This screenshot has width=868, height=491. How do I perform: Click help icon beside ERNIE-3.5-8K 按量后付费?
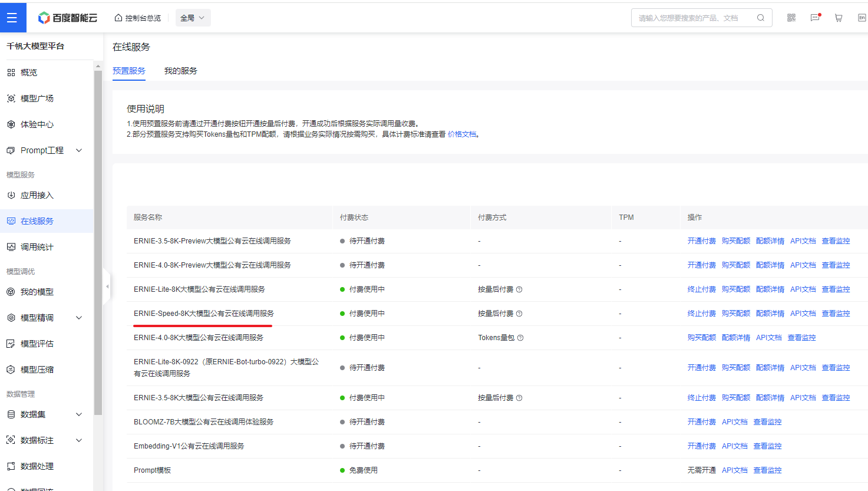[x=519, y=398]
